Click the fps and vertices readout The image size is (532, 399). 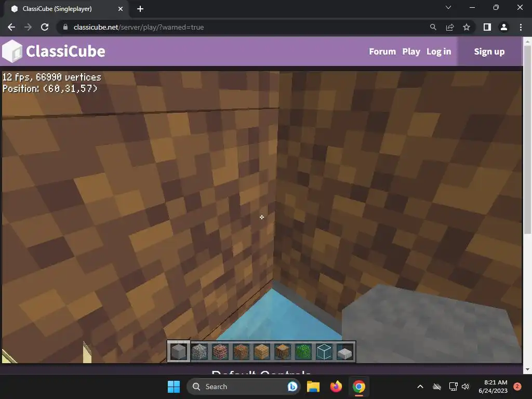[52, 77]
